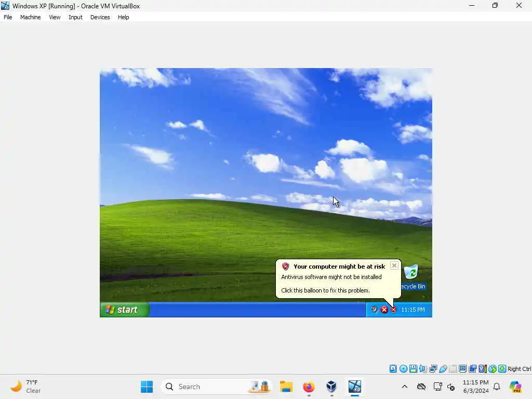Click the recording status icon in VirtualBox
The height and width of the screenshot is (399, 532).
[472, 369]
